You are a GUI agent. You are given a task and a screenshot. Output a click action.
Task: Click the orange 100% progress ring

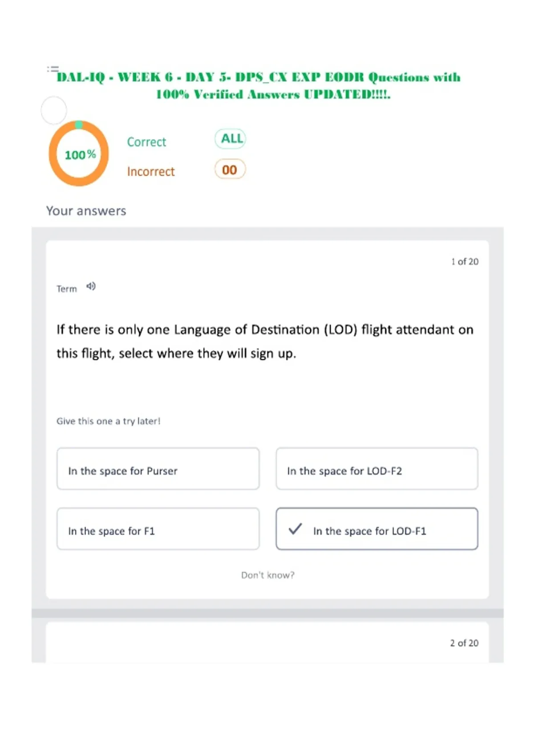tap(79, 153)
